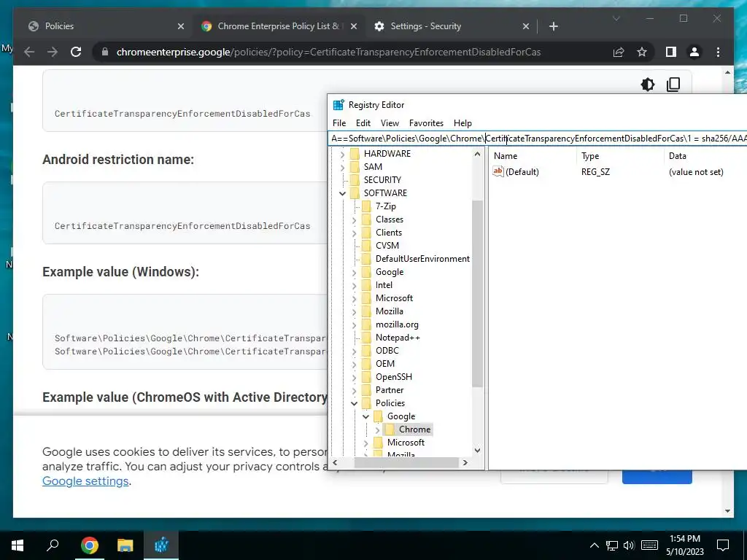Reload the current Chrome page

[76, 52]
